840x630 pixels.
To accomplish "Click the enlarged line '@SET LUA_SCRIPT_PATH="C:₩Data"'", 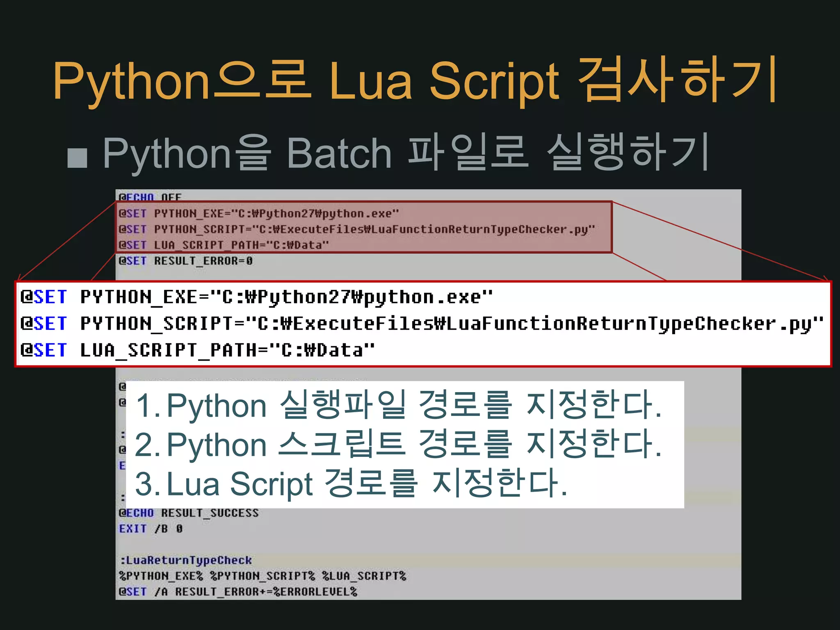I will point(198,350).
